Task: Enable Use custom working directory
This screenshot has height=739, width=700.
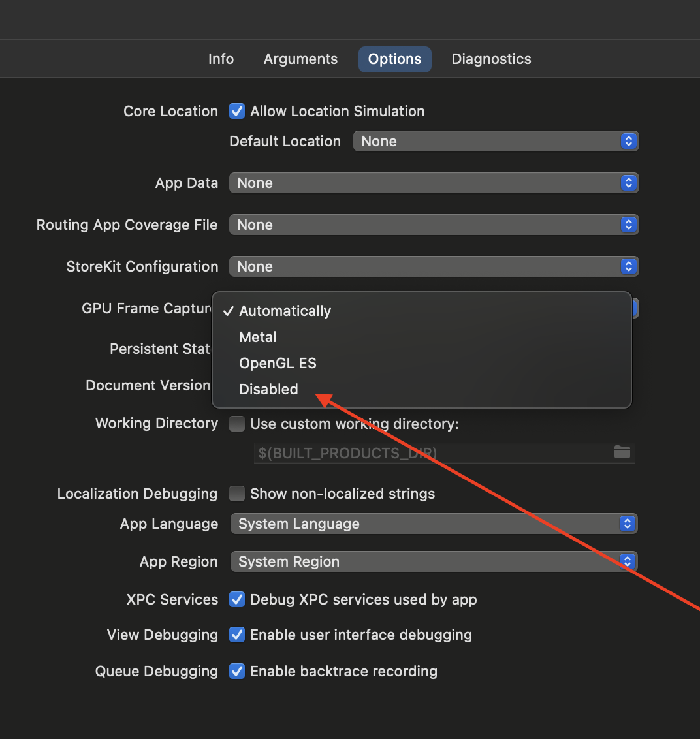Action: (236, 424)
